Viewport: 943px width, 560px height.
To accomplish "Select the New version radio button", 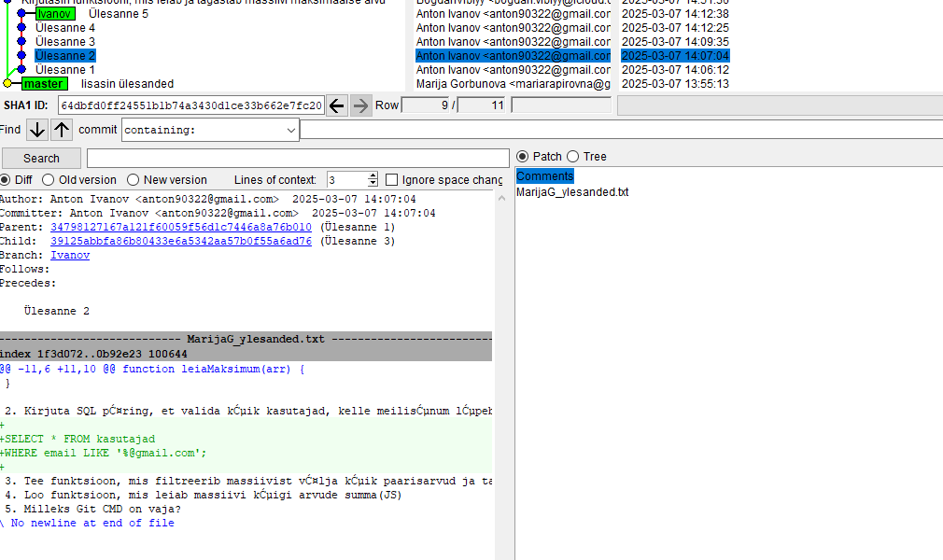I will [x=134, y=180].
